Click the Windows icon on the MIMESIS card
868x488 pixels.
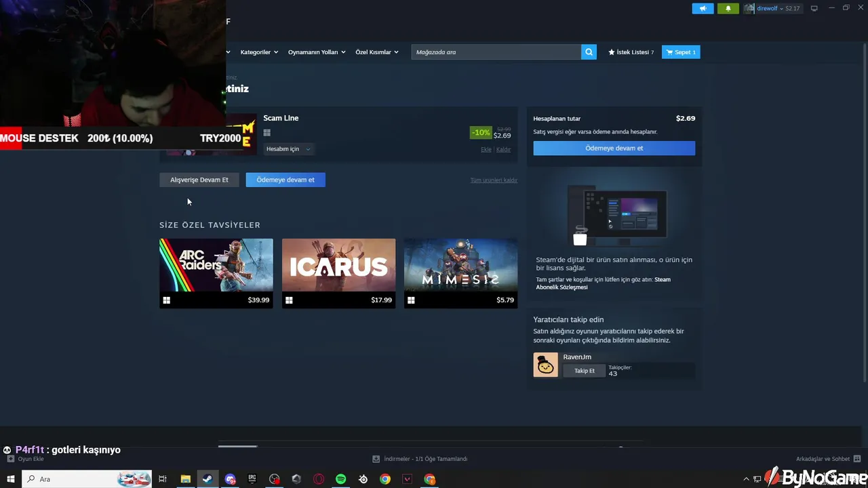(x=411, y=300)
